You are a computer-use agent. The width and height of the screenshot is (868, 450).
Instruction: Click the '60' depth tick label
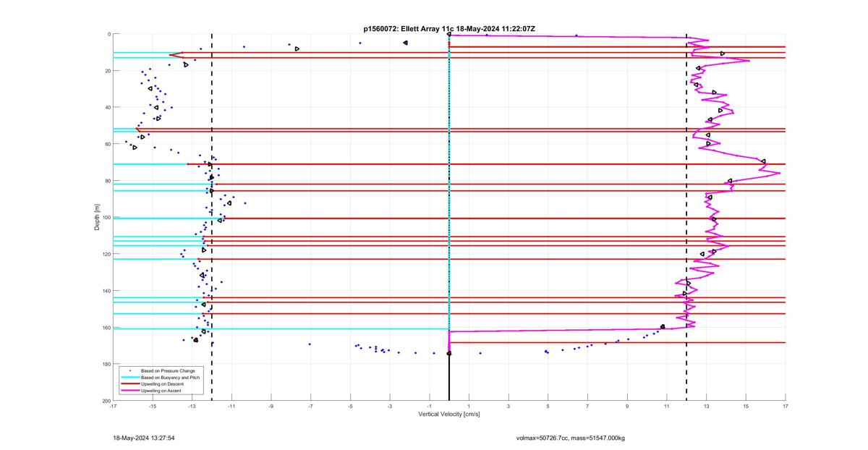107,144
